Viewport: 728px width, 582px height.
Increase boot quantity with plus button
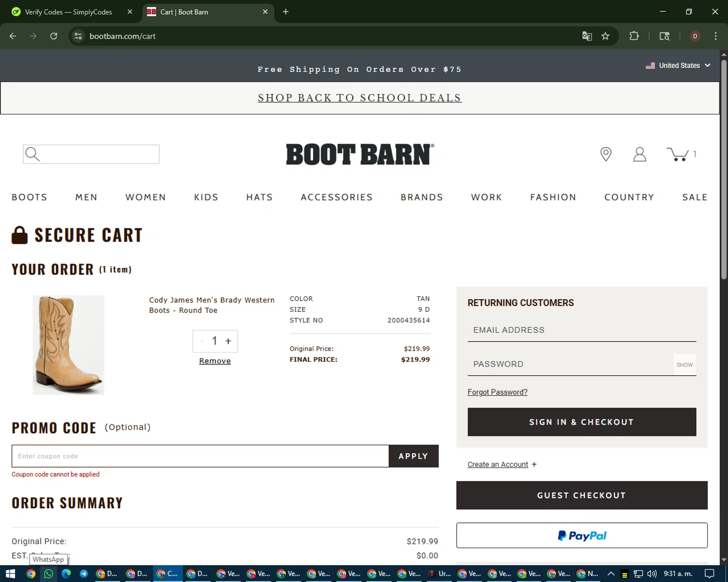point(228,341)
